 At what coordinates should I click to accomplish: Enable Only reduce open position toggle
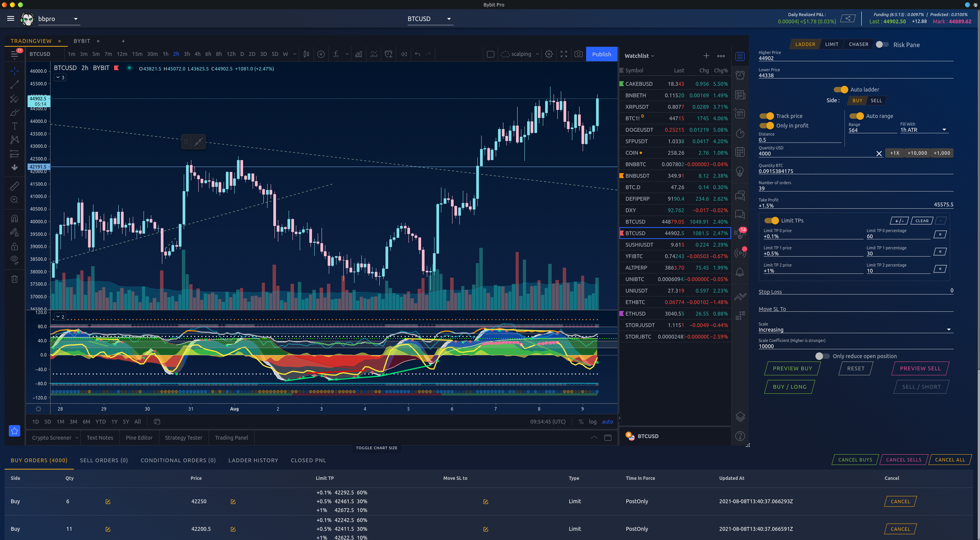click(822, 356)
